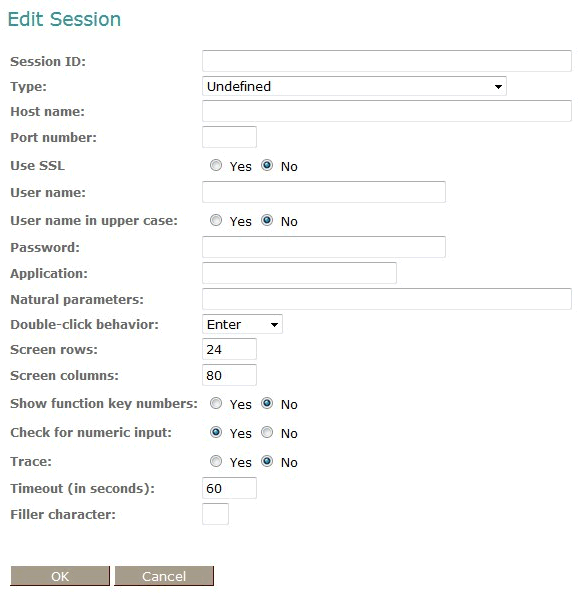
Task: Focus the Session ID text field
Action: [x=387, y=61]
